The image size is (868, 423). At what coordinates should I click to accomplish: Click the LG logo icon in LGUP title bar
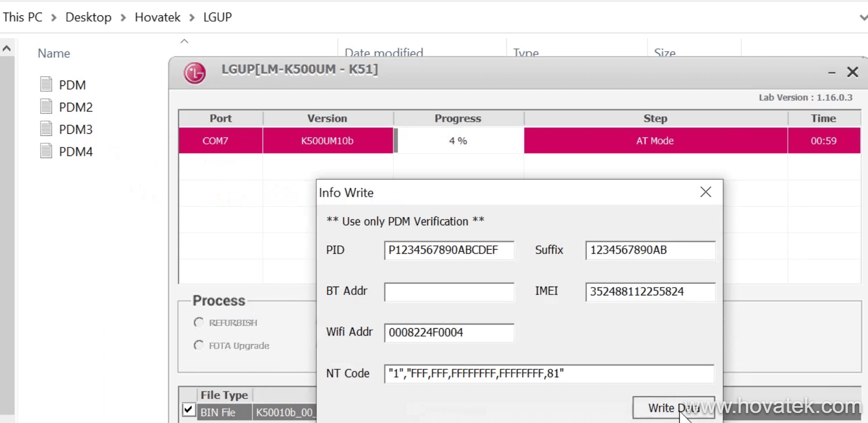(x=195, y=73)
